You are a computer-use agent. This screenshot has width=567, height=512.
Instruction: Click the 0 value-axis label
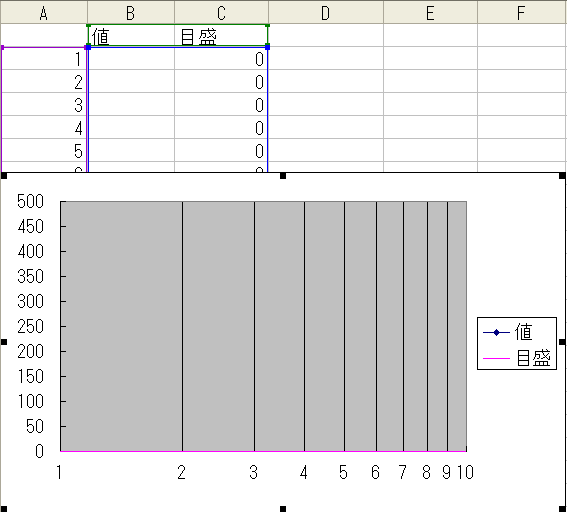[39, 451]
